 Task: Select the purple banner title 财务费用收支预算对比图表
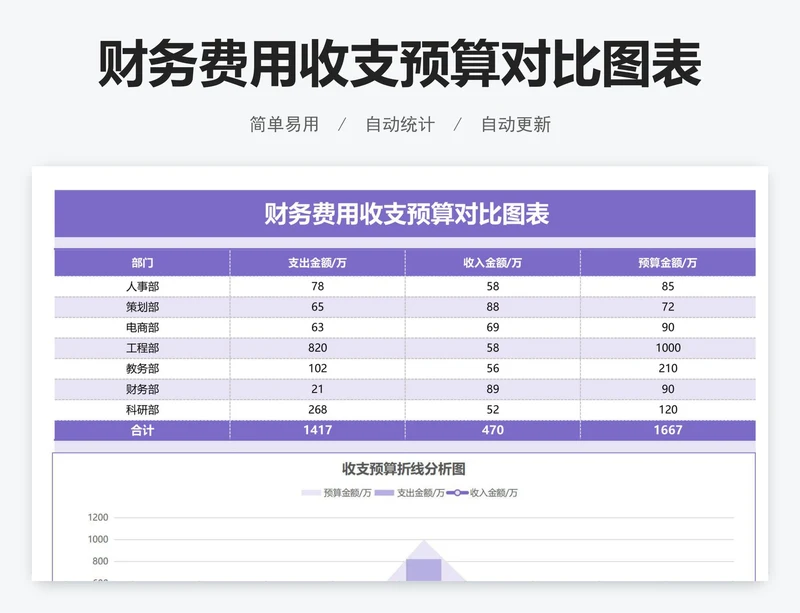click(406, 214)
